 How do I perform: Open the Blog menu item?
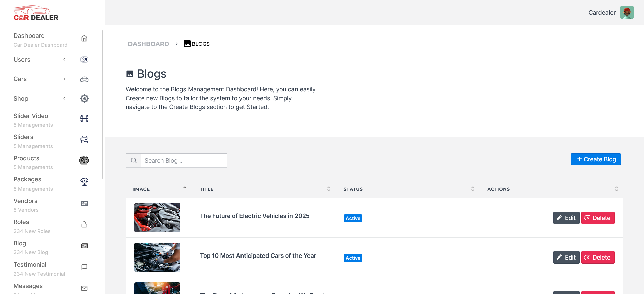[x=20, y=243]
